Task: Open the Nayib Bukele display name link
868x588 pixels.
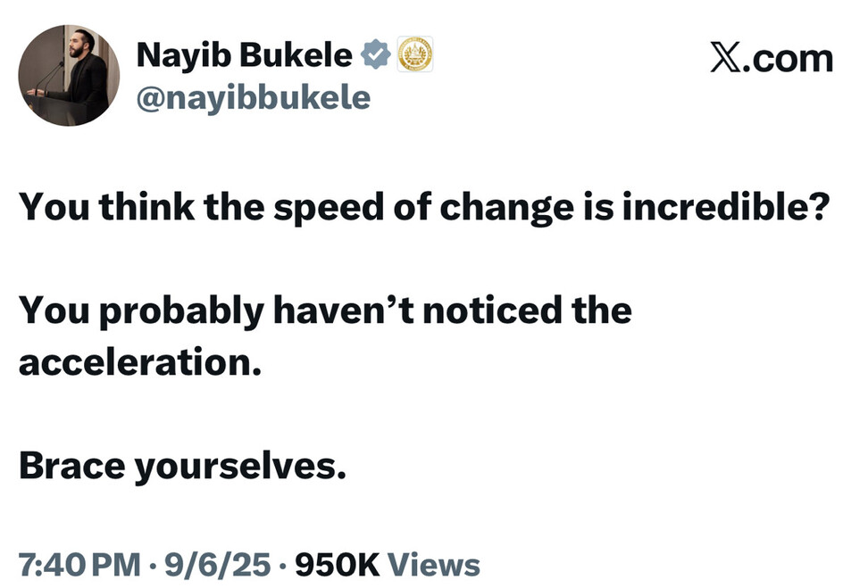Action: click(244, 56)
